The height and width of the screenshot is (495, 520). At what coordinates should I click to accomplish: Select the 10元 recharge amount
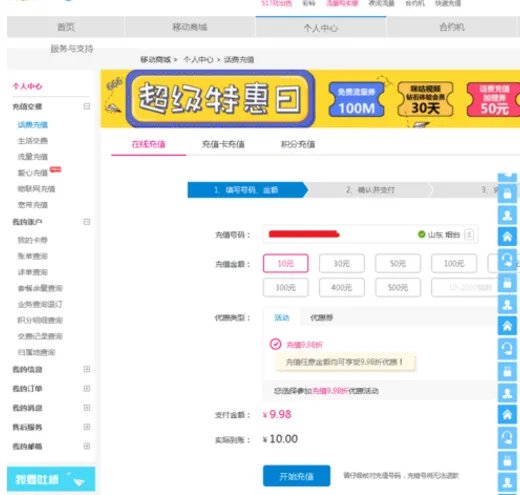click(x=286, y=263)
